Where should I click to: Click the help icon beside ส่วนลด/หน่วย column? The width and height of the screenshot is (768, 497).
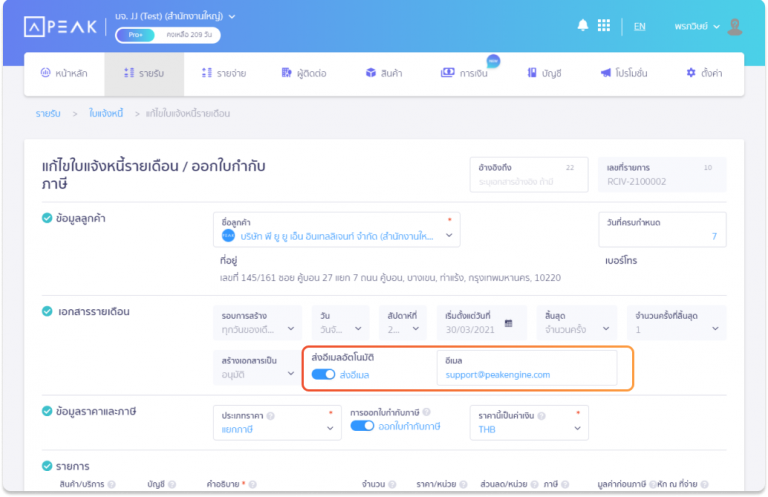[x=534, y=484]
